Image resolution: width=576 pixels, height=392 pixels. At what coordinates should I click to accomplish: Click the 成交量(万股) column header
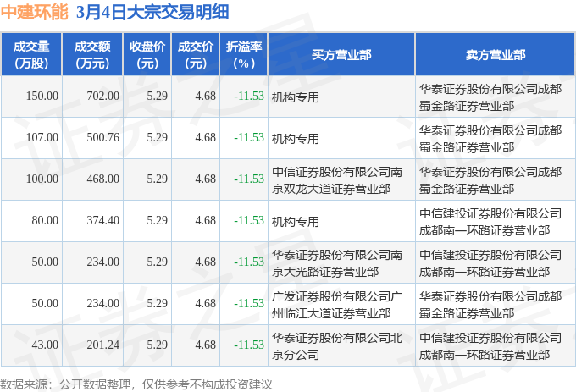point(31,55)
